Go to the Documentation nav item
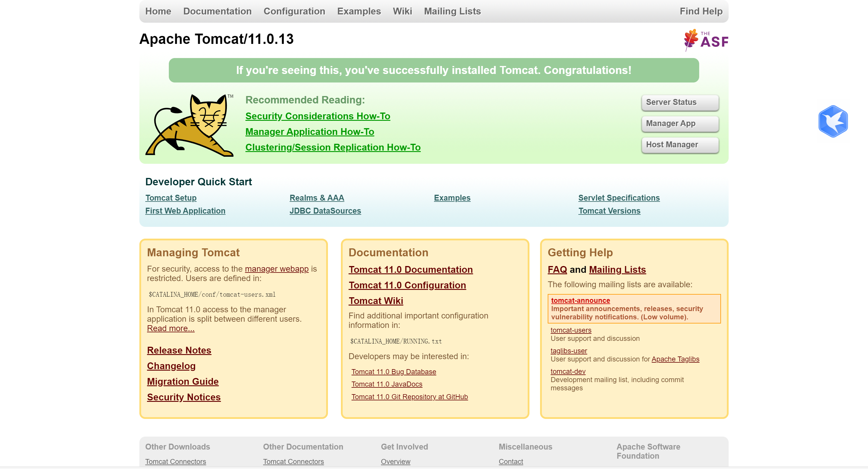Viewport: 868px width, 469px height. pyautogui.click(x=217, y=11)
